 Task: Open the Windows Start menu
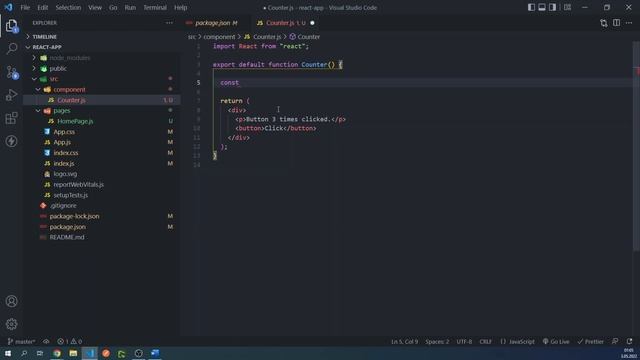coord(8,353)
